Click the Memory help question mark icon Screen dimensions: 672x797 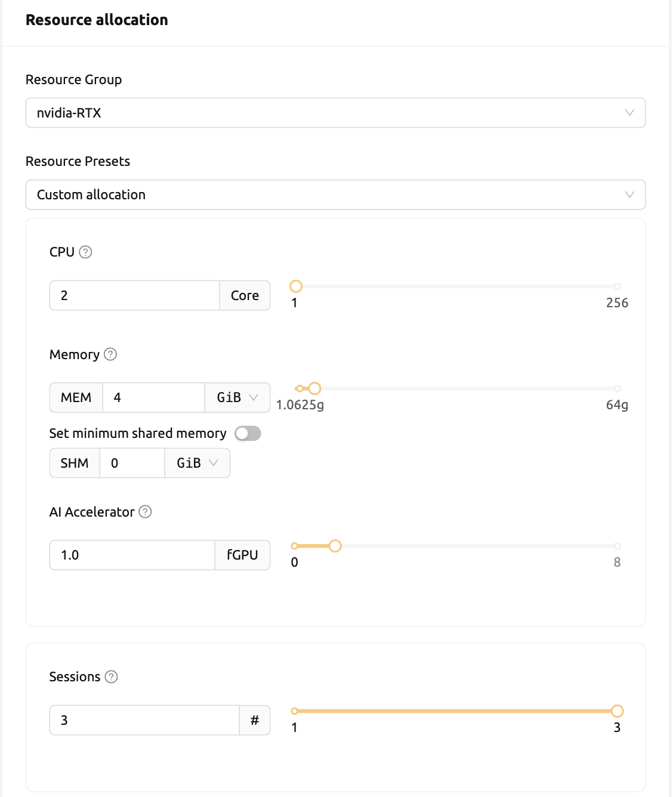point(110,354)
